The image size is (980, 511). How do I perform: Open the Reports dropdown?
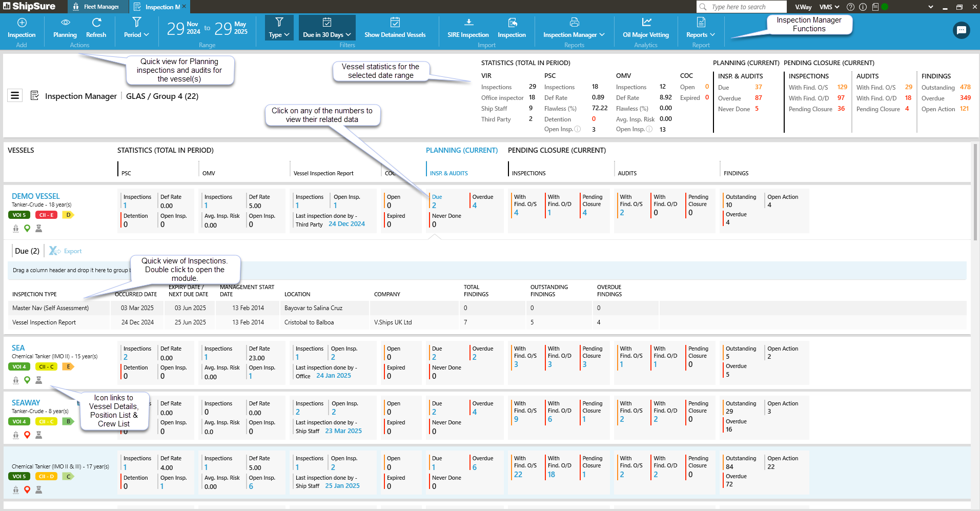(x=701, y=28)
